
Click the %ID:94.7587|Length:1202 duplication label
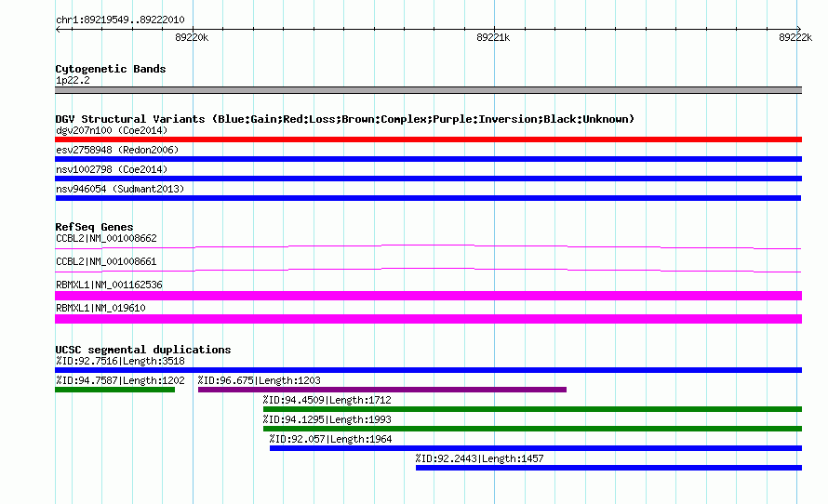(120, 380)
